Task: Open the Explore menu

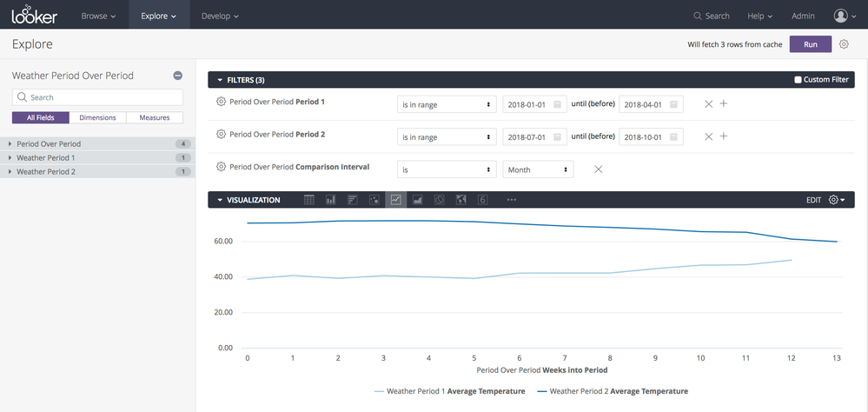Action: (x=159, y=16)
